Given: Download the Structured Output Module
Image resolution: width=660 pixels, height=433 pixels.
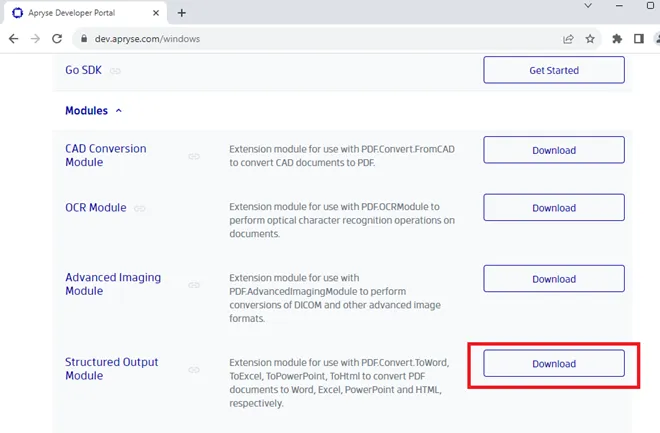Looking at the screenshot, I should click(554, 363).
